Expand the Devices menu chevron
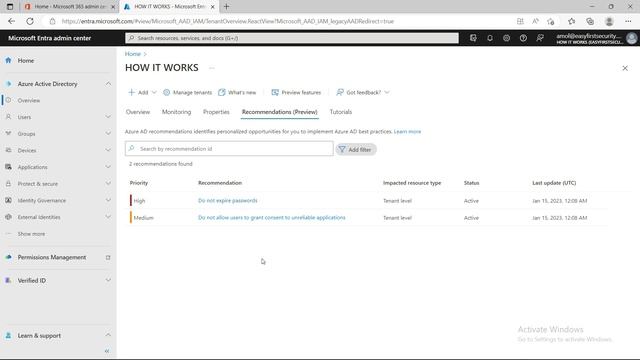The image size is (640, 360). coord(108,150)
